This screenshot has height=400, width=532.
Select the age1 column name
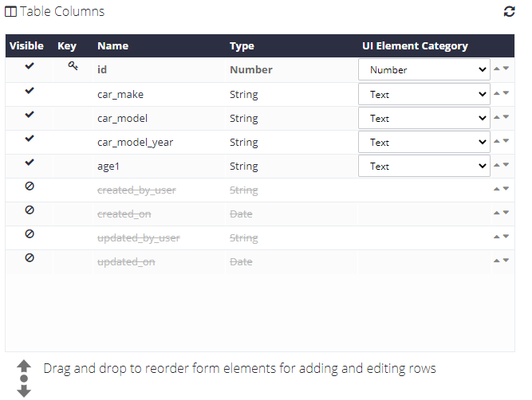tap(108, 167)
